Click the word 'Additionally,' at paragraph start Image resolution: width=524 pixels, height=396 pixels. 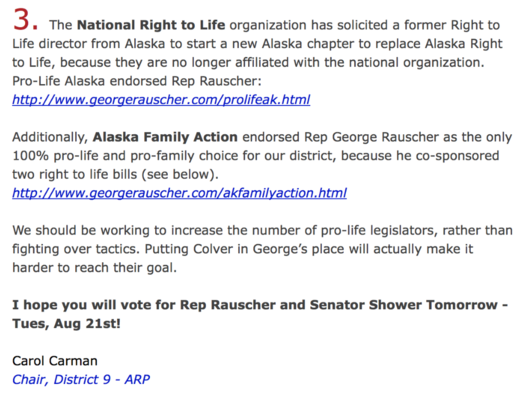(x=50, y=137)
